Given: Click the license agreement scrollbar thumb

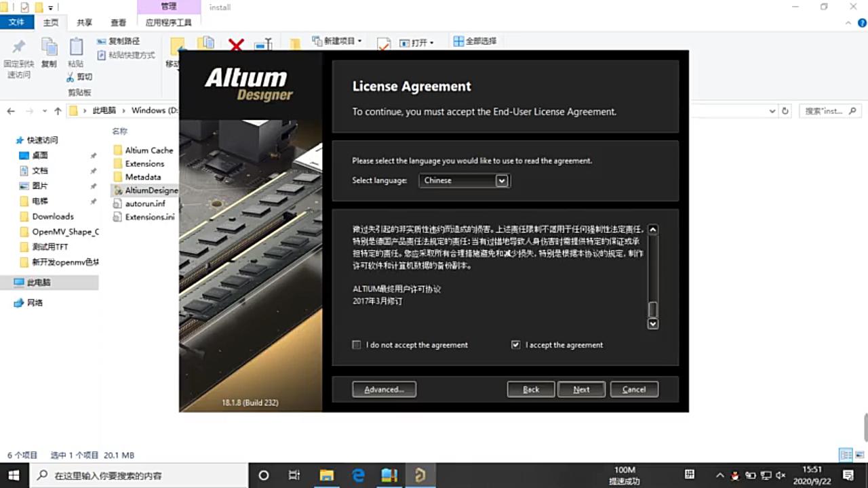Looking at the screenshot, I should 653,309.
